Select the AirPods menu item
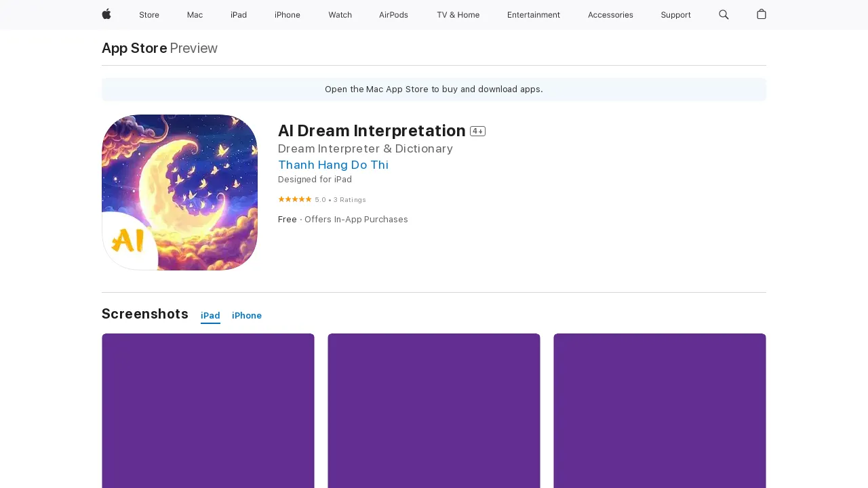This screenshot has height=488, width=868. click(x=393, y=15)
